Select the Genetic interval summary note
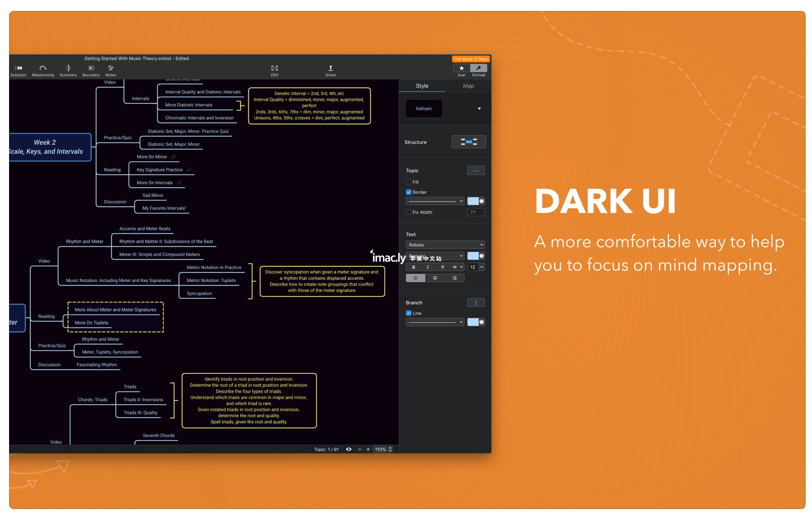The width and height of the screenshot is (812, 515). [x=309, y=106]
